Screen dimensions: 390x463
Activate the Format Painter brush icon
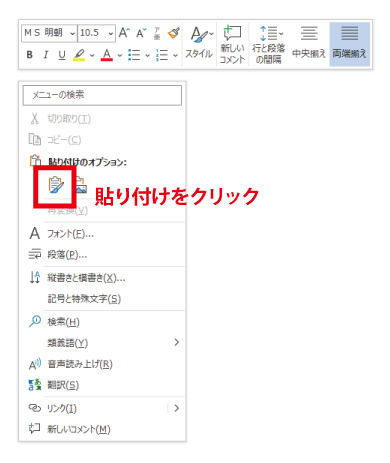(x=174, y=33)
